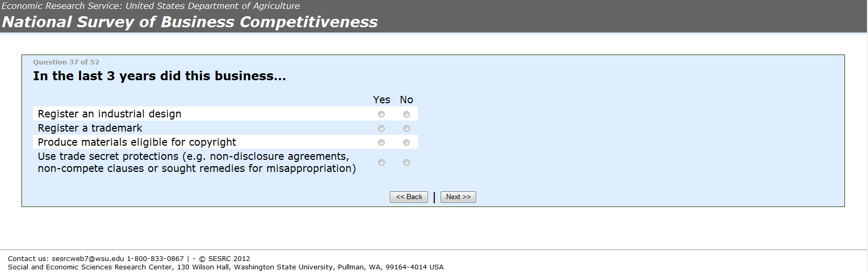
Task: Click the question heading In the last 3 years
Action: pyautogui.click(x=159, y=76)
